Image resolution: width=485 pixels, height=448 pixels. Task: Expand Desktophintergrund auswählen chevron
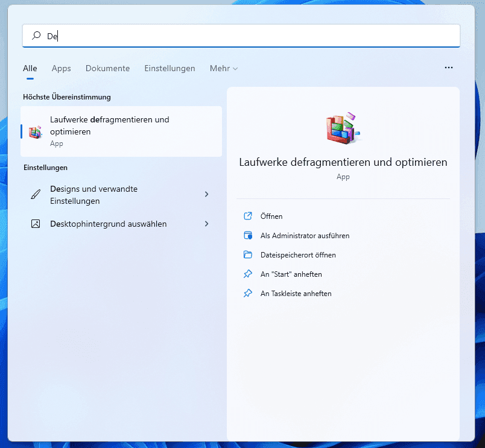(207, 224)
